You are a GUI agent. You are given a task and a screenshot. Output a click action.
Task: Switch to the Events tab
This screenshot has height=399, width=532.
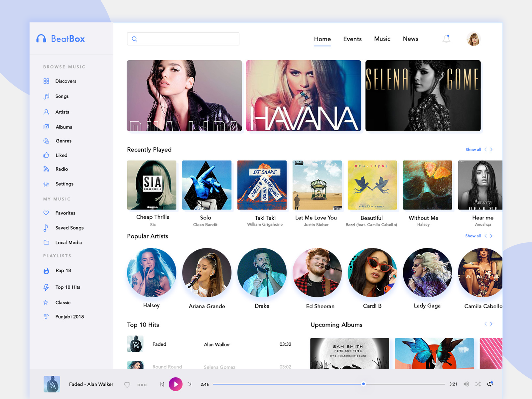[352, 39]
